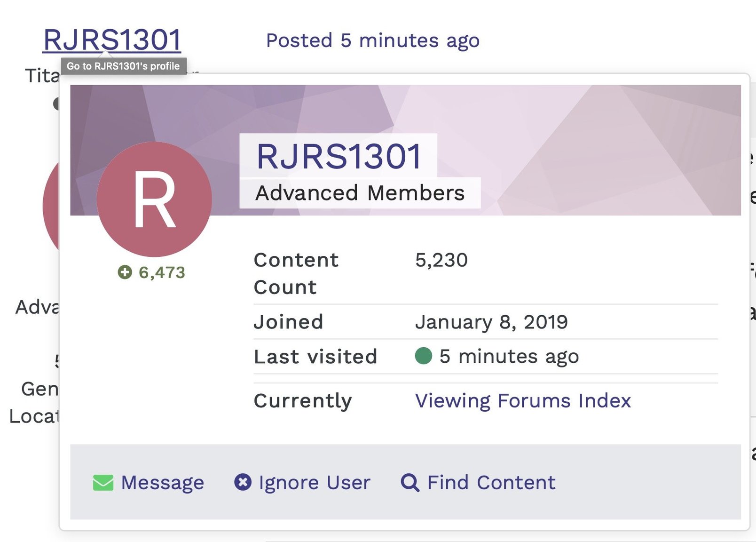Click the green online status dot
Image resolution: width=756 pixels, height=542 pixels.
423,356
